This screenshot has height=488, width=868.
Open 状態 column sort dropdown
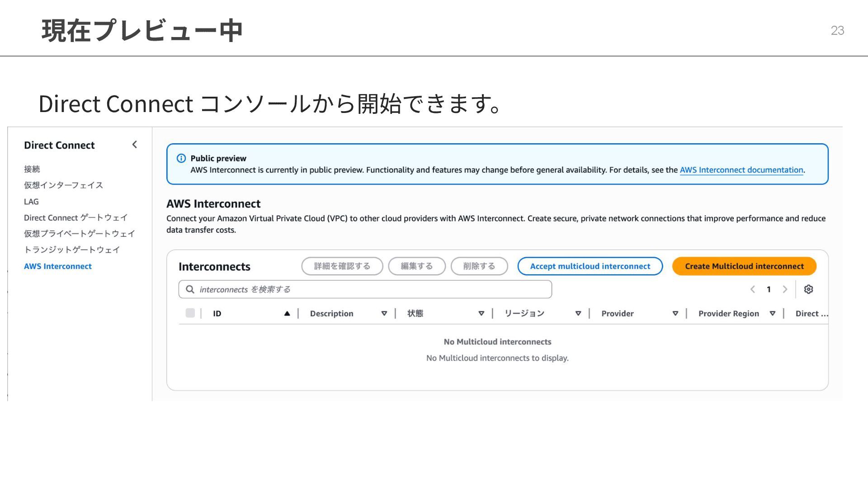click(x=481, y=314)
